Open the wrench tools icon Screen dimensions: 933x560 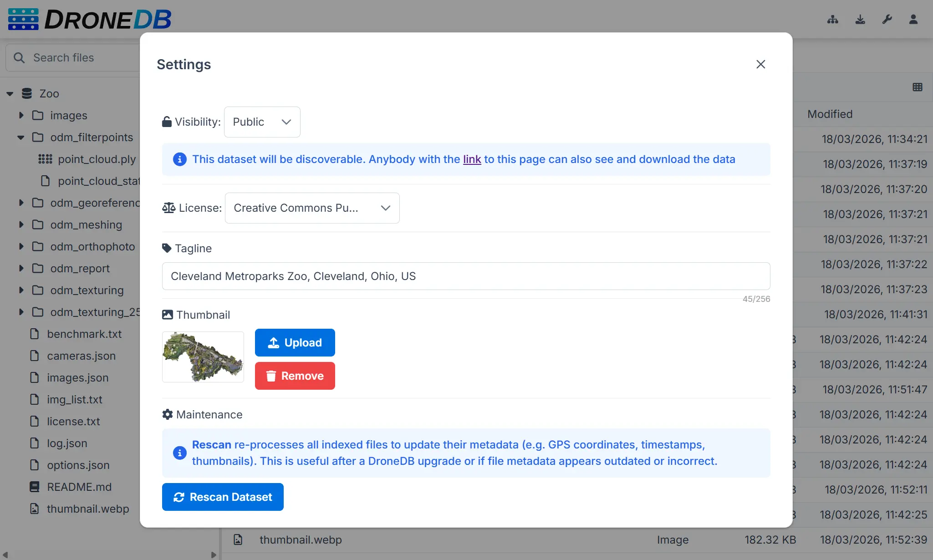(x=887, y=20)
